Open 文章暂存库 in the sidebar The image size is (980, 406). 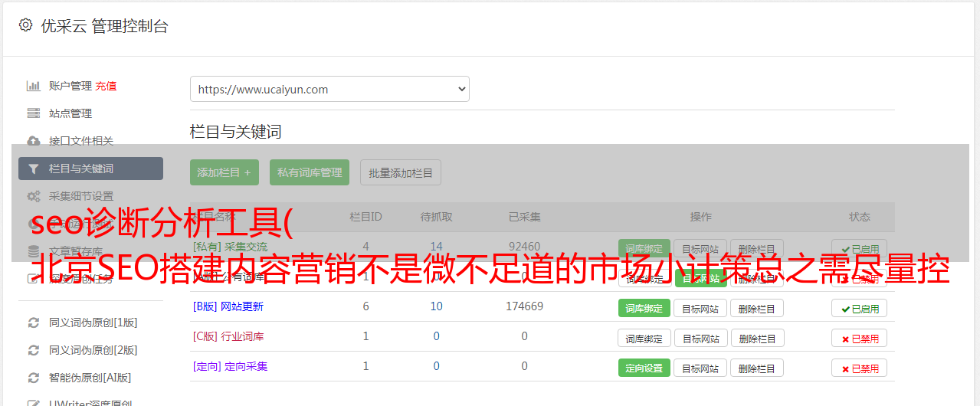click(x=76, y=251)
